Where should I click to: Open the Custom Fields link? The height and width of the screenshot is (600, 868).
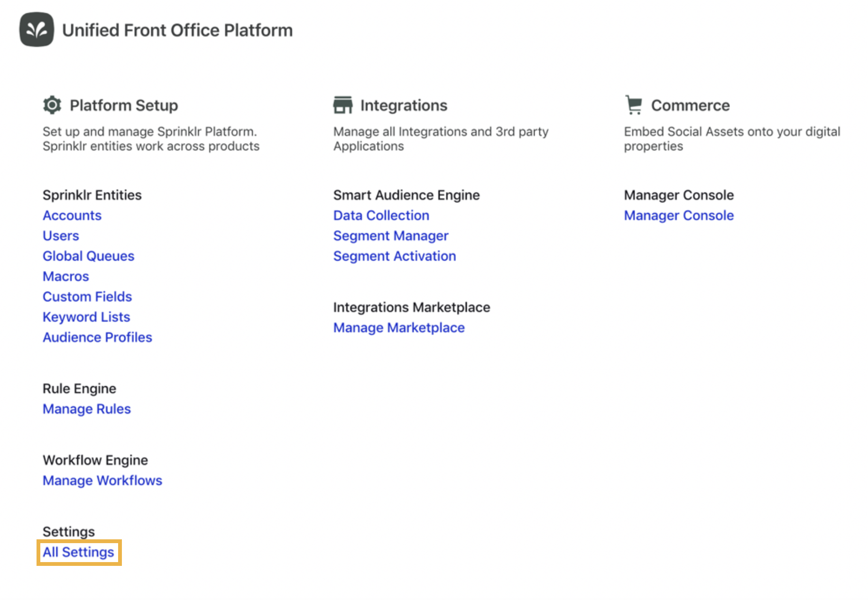point(87,297)
